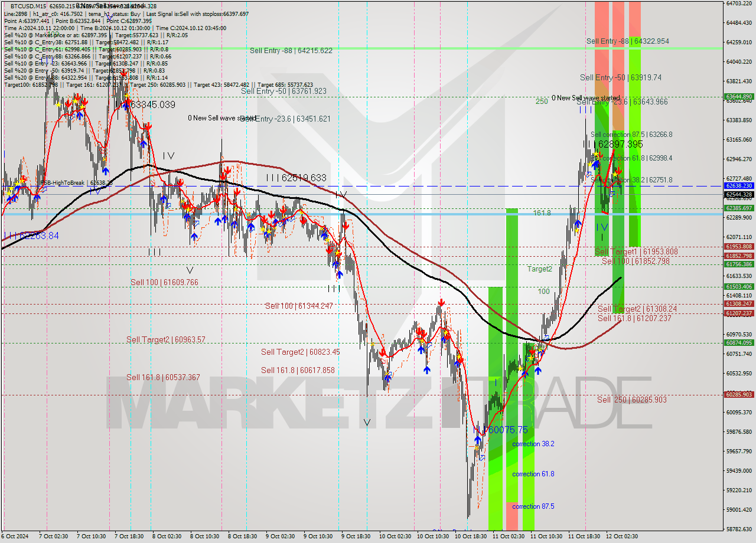Select the 'Sell Target2 | 60823.45' label
Image resolution: width=756 pixels, height=543 pixels.
click(x=301, y=352)
